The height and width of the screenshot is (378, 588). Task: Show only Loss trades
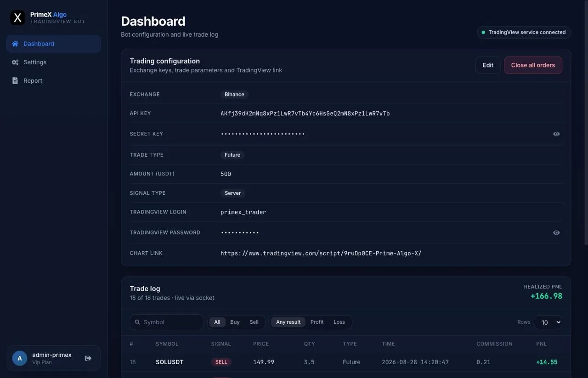(339, 322)
